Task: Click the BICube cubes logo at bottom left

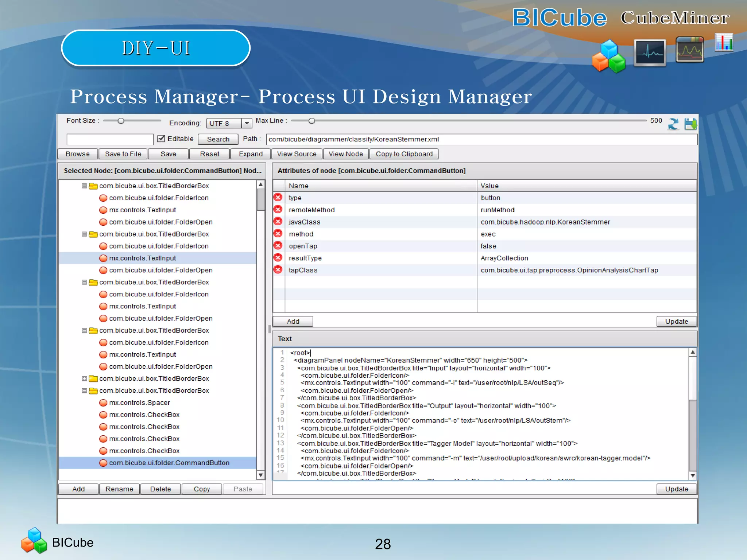Action: tap(34, 541)
